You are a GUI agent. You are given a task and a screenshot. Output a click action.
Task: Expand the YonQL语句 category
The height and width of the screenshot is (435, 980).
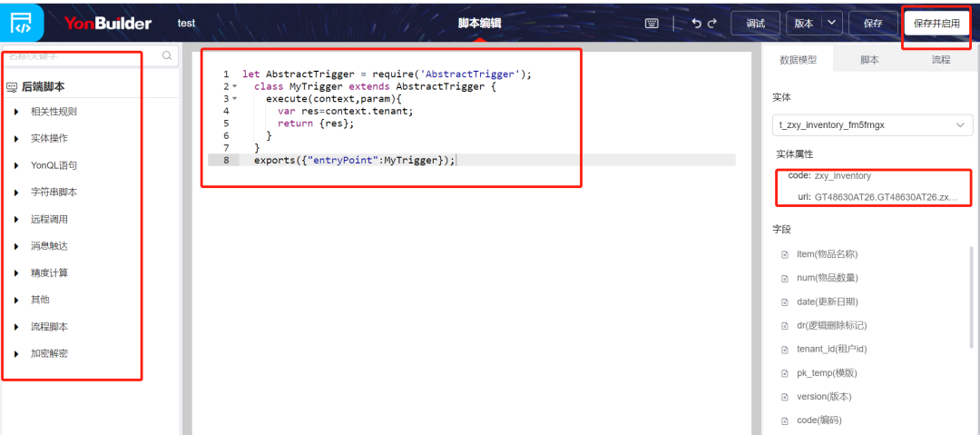tap(17, 166)
